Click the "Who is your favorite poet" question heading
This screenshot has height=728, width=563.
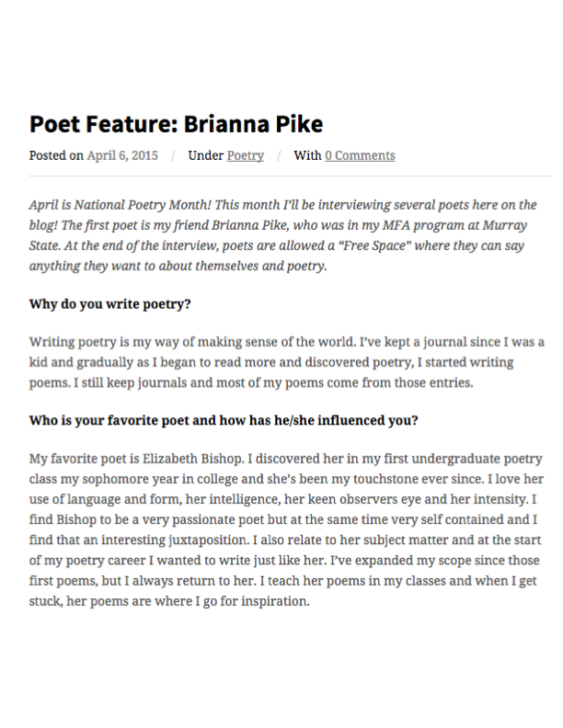(224, 420)
